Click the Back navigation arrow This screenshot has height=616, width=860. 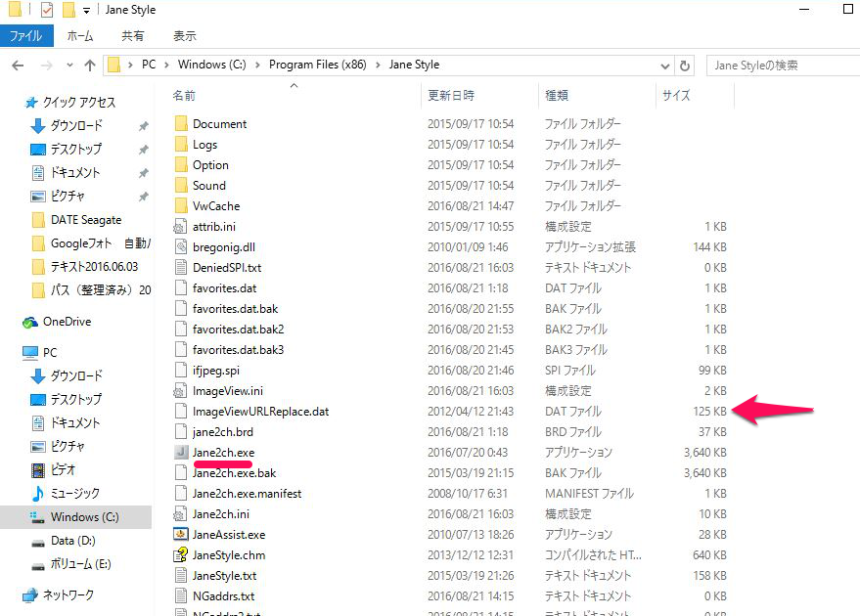click(x=18, y=66)
